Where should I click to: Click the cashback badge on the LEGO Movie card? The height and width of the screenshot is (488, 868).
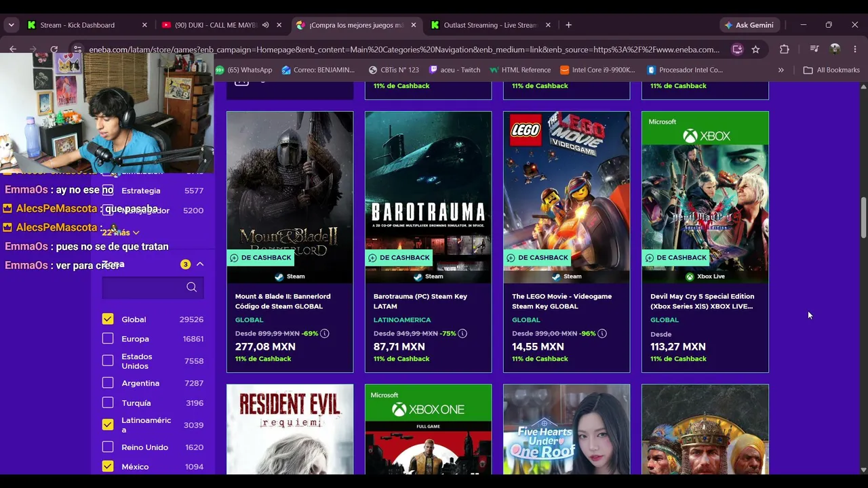tap(537, 258)
